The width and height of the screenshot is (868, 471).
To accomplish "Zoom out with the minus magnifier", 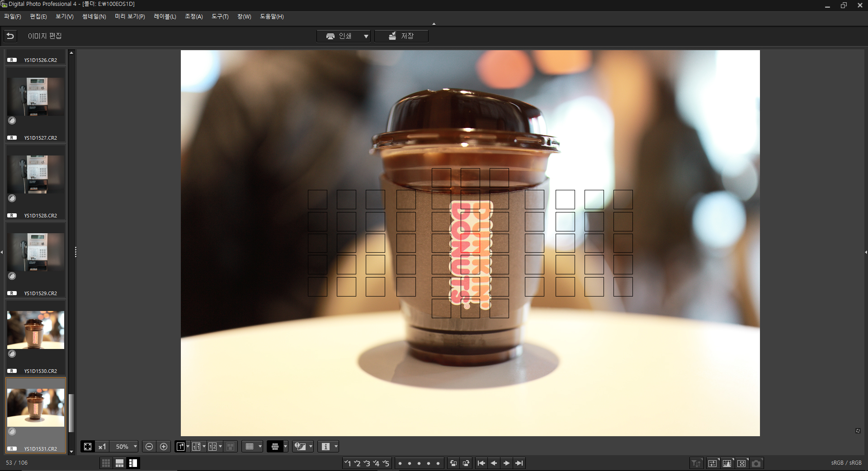I will [x=149, y=447].
